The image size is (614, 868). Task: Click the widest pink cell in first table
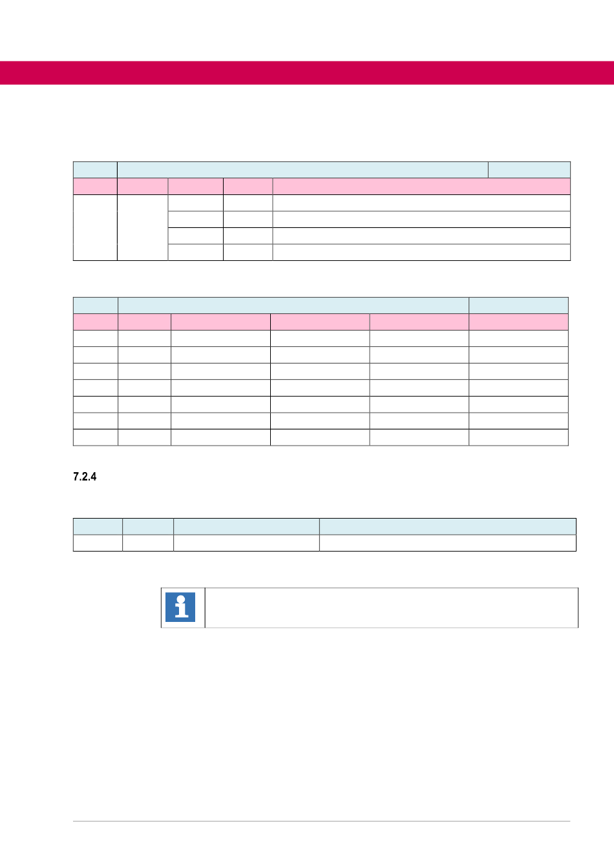(x=421, y=187)
